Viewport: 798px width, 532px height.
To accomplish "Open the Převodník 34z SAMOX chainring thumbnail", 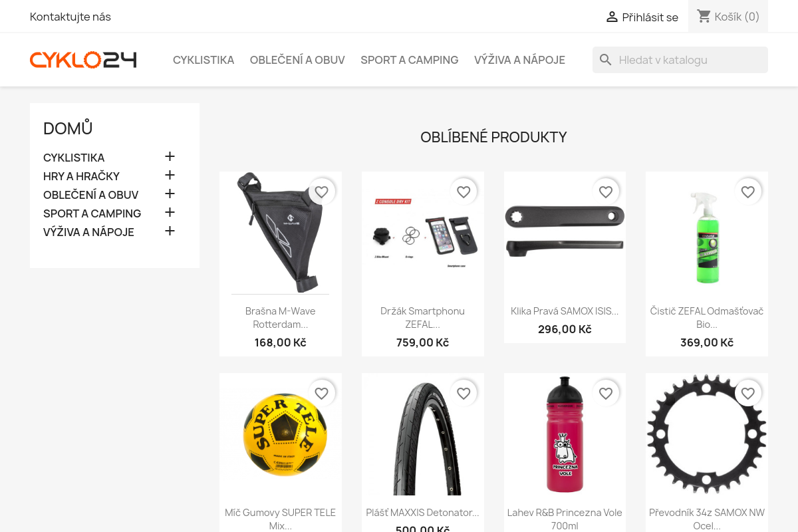I will tap(707, 434).
